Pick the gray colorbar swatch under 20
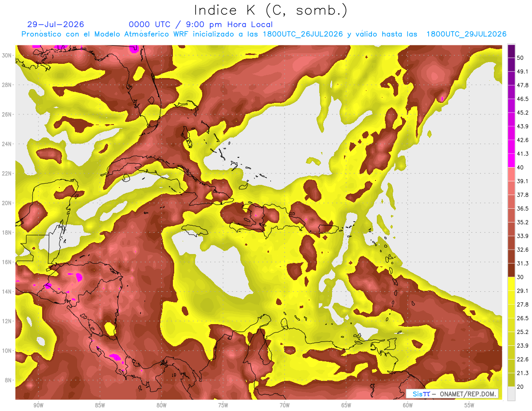Screen dimensions: 532x411 coord(511,394)
